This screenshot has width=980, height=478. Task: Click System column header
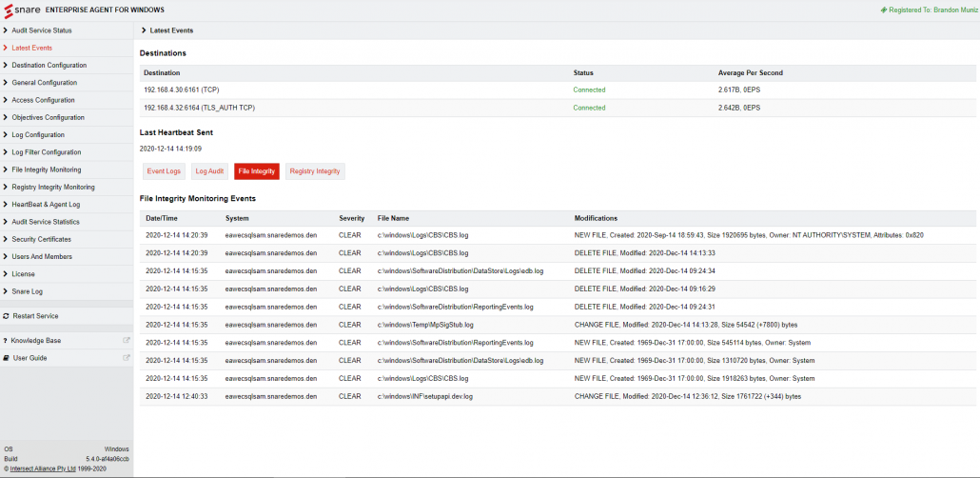click(x=237, y=218)
